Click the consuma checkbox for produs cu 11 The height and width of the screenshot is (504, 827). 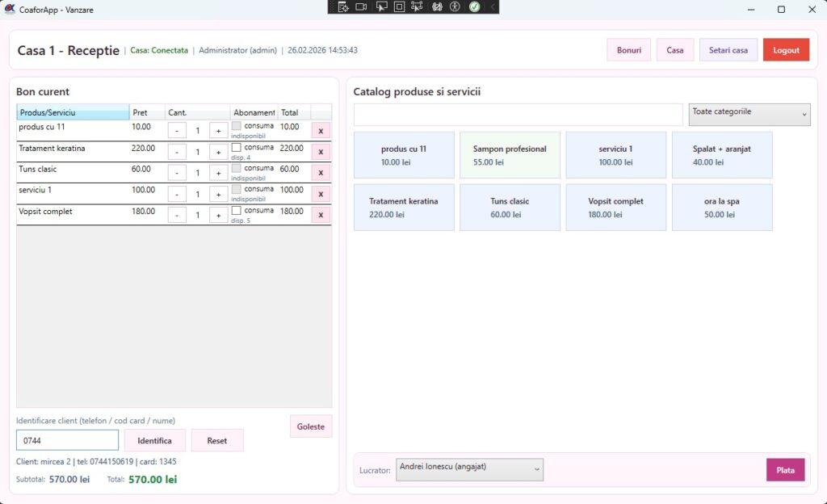pyautogui.click(x=237, y=126)
